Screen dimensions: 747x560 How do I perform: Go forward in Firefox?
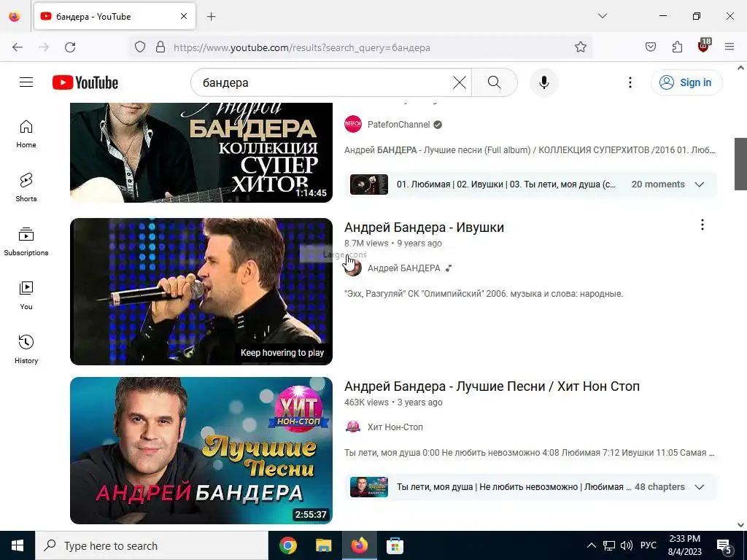pyautogui.click(x=44, y=47)
